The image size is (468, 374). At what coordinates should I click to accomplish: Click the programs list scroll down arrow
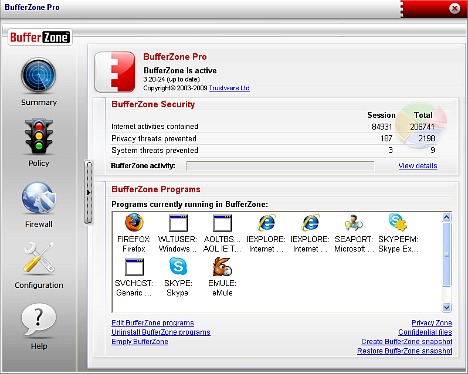point(447,307)
